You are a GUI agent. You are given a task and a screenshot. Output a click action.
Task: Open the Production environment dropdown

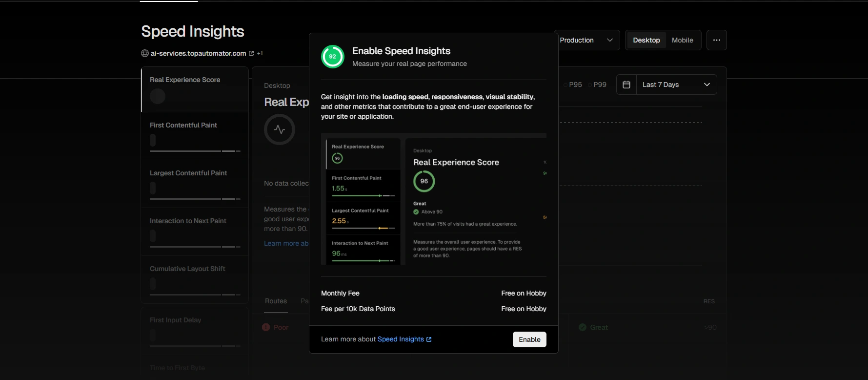[587, 40]
